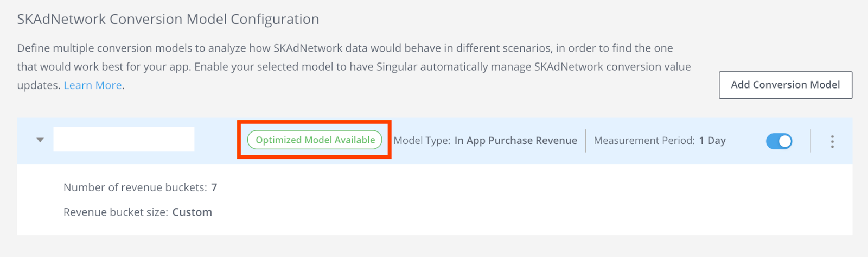Click the divider between Model Type and Measurement Period
This screenshot has height=257, width=868.
pyautogui.click(x=586, y=141)
